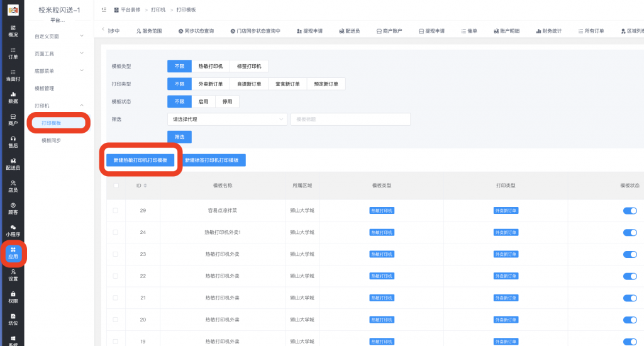This screenshot has height=346, width=644.
Task: Click 新建热敏打印机打印模板 button
Action: pos(140,160)
